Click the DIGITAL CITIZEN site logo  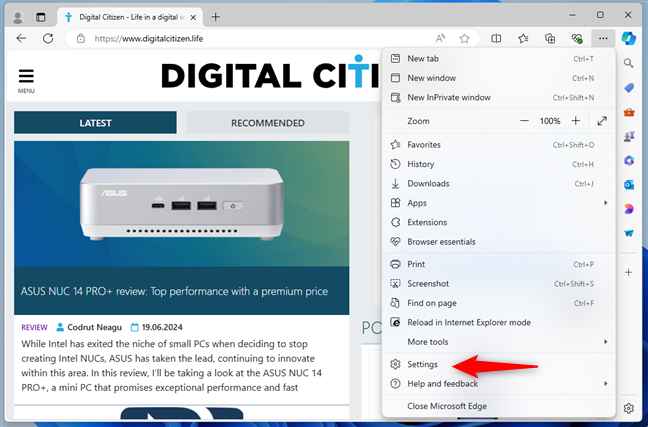click(271, 74)
